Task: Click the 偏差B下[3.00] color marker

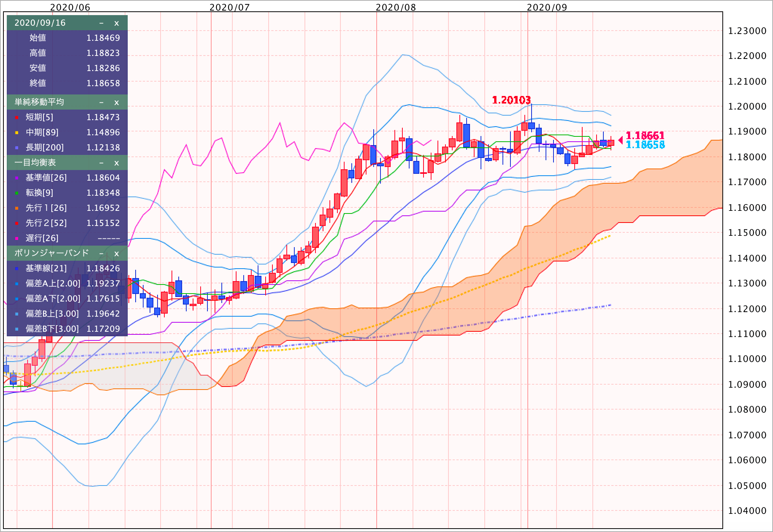Action: 17,329
